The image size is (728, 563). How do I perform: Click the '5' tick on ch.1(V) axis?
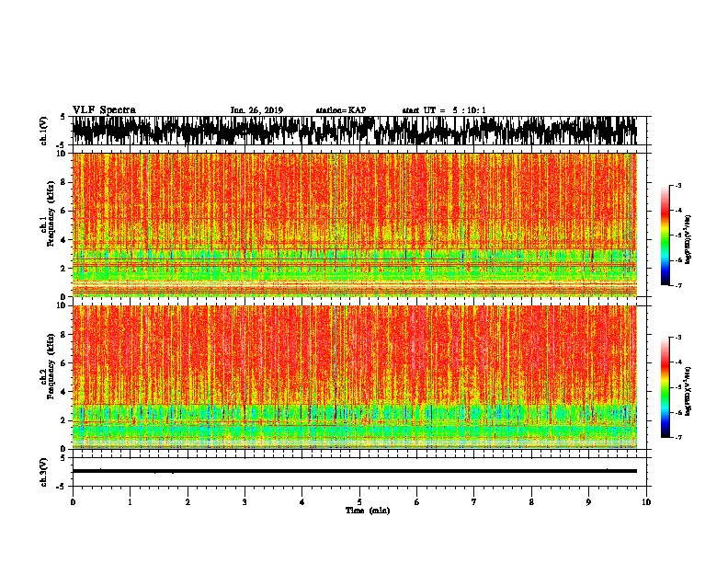point(63,117)
